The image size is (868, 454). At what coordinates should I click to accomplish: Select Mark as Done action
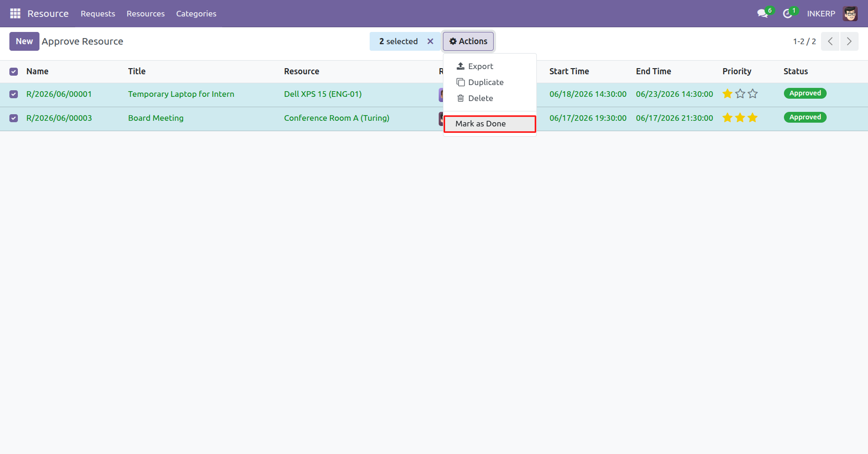point(490,124)
